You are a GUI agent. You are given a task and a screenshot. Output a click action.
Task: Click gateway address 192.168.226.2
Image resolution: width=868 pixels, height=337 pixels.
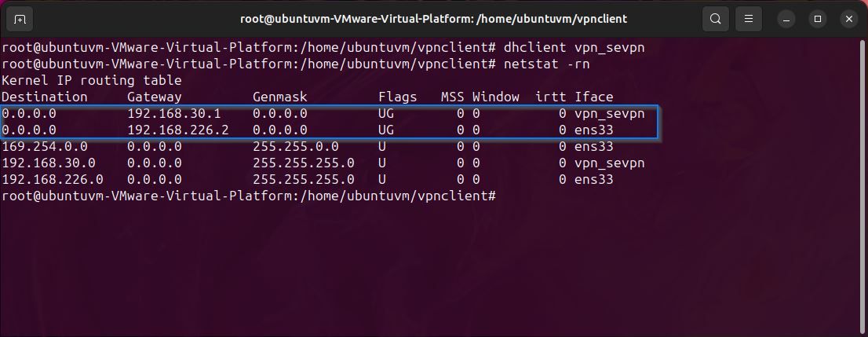[178, 130]
